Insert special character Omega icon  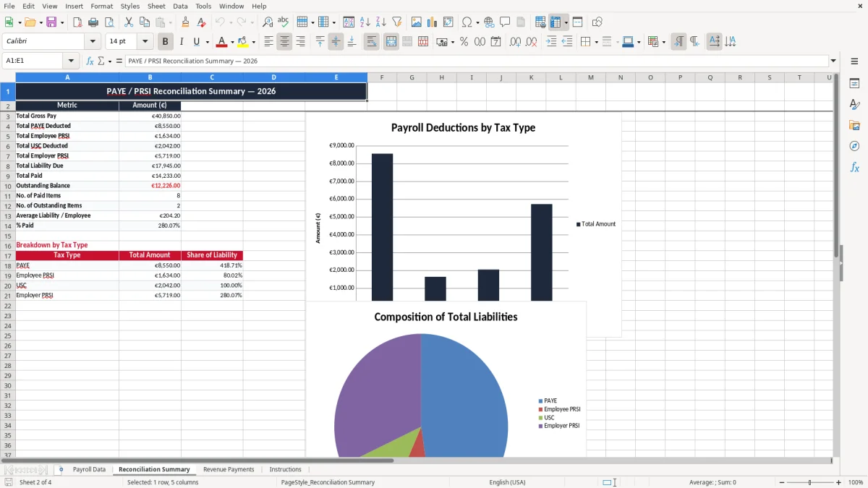[x=467, y=22]
